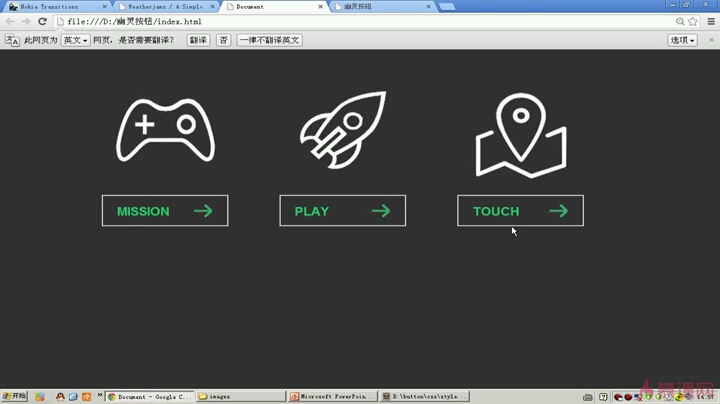Open the Windows 开始 Start menu

coord(14,396)
